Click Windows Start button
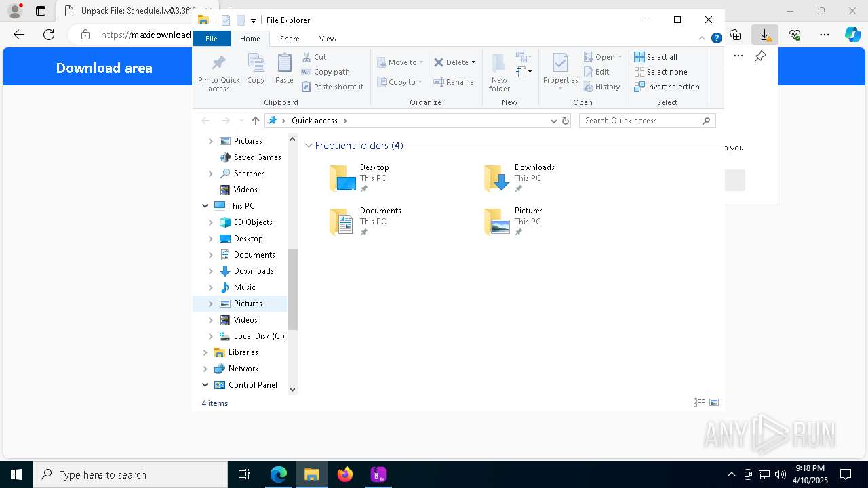The width and height of the screenshot is (868, 488). (x=16, y=474)
